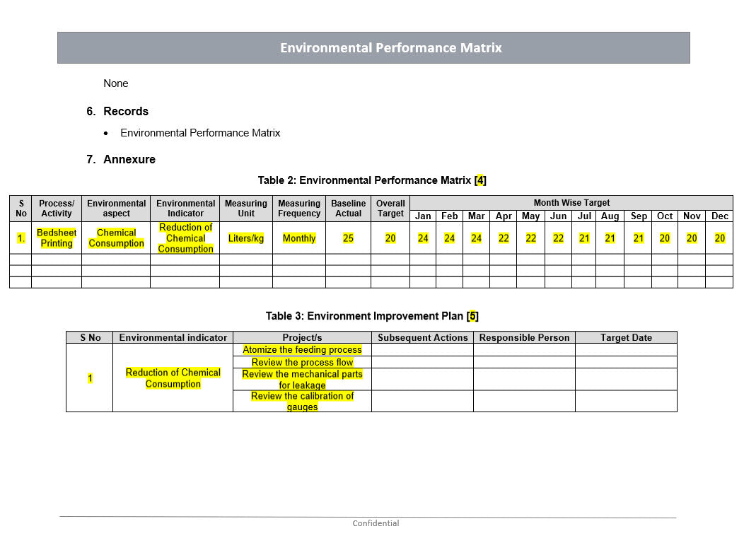Click the Monthly measuring frequency cell
The image size is (744, 560).
tap(299, 238)
